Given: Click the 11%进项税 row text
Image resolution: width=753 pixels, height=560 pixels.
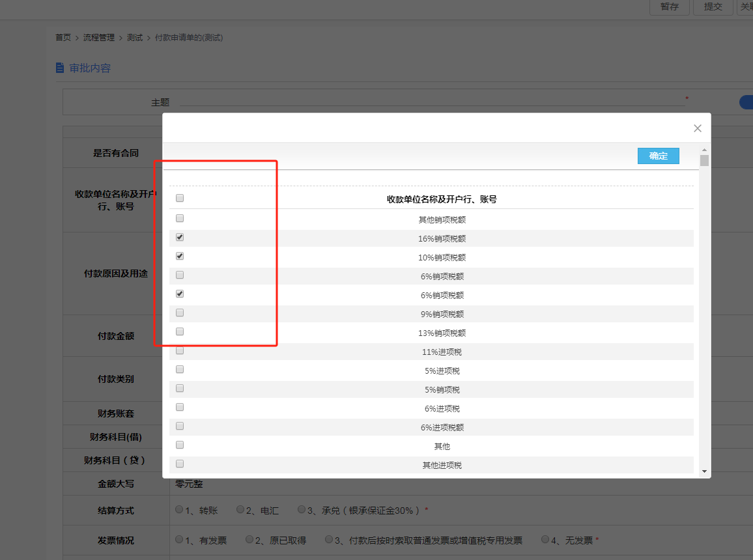Looking at the screenshot, I should click(442, 352).
